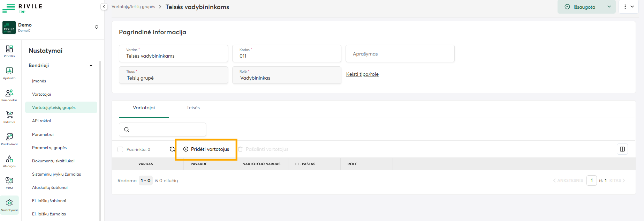Collapse the Bendrieji settings section
Image resolution: width=644 pixels, height=221 pixels.
click(x=91, y=66)
